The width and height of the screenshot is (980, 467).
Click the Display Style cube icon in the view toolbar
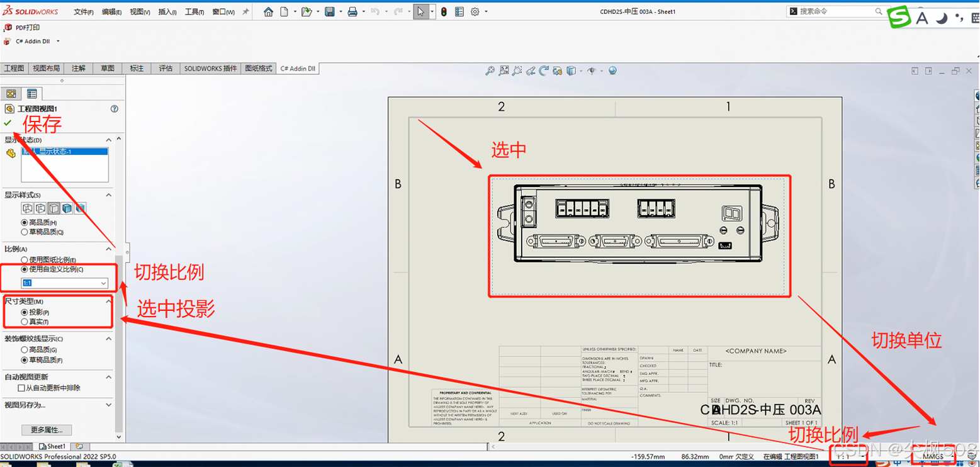point(570,71)
